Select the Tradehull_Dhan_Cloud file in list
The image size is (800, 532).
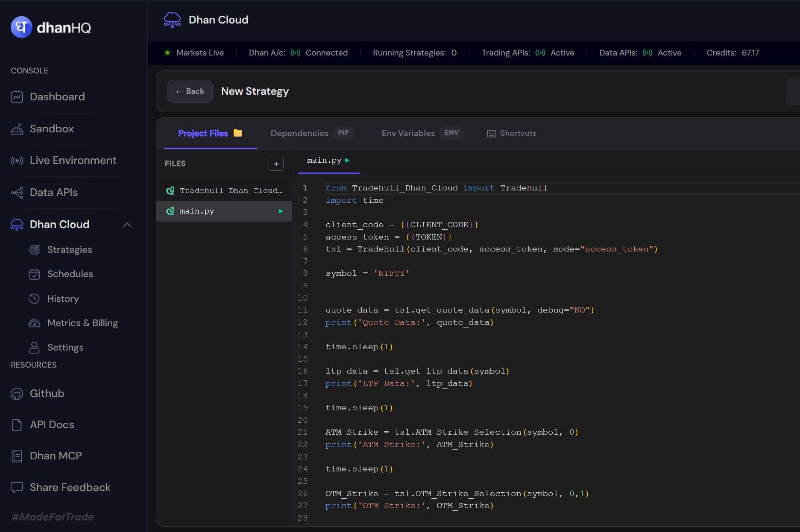click(x=224, y=190)
